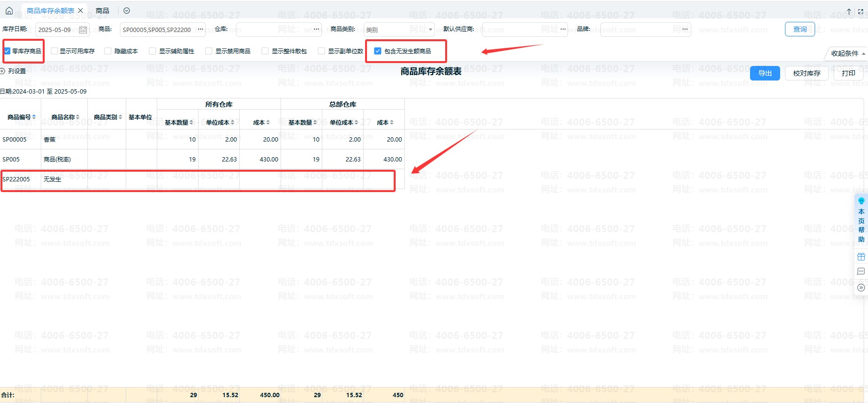868x403 pixels.
Task: Collapse filters with 收起条件
Action: click(x=847, y=53)
